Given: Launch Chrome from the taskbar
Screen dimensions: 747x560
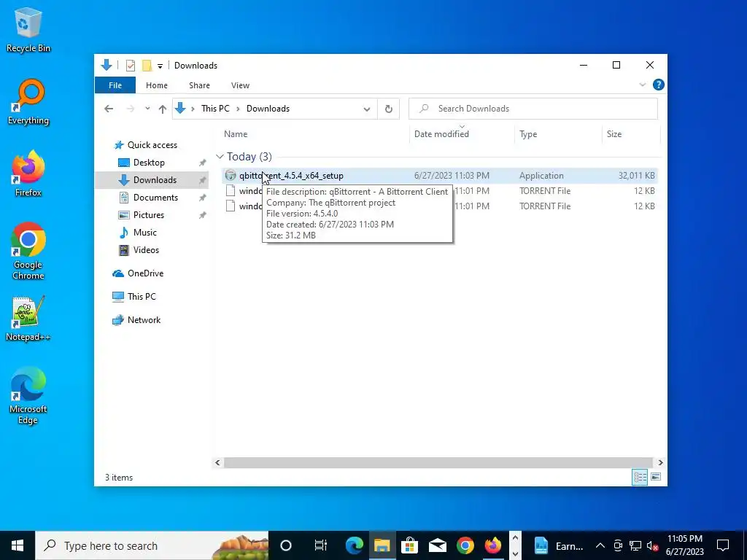Looking at the screenshot, I should point(465,545).
